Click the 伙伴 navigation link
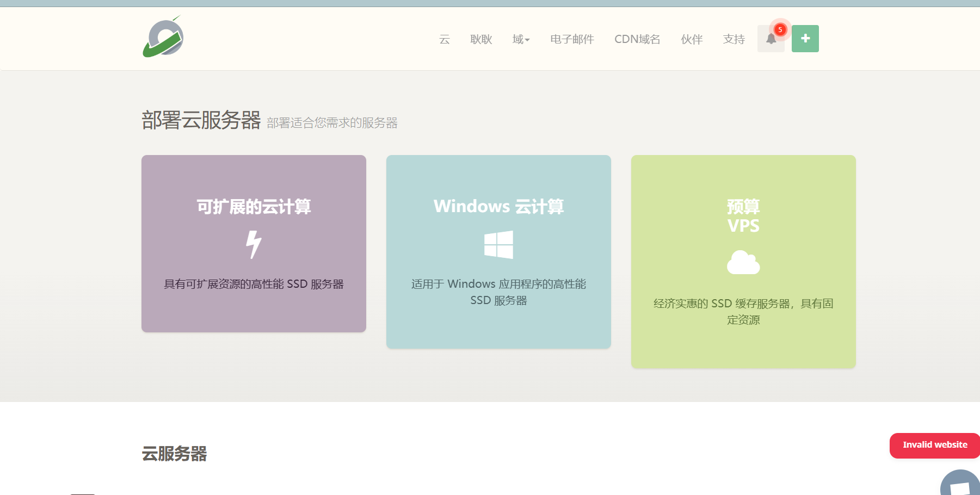The height and width of the screenshot is (495, 980). click(692, 39)
